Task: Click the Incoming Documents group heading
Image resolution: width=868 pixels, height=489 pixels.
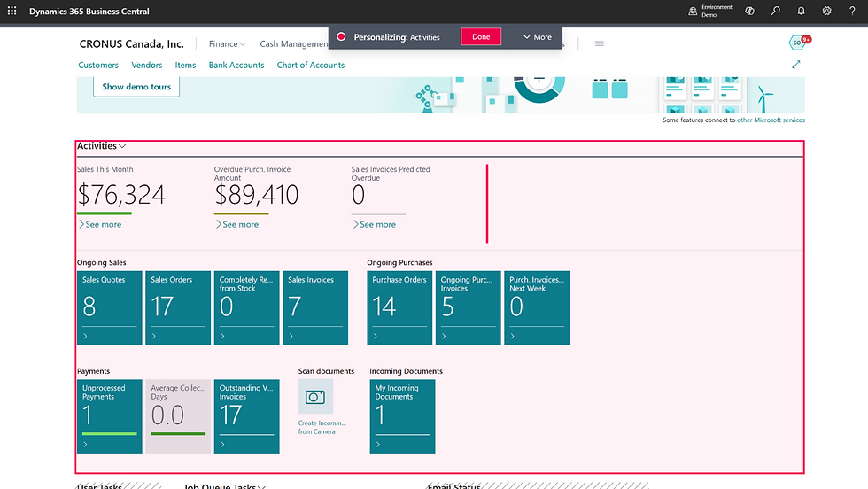Action: coord(407,371)
